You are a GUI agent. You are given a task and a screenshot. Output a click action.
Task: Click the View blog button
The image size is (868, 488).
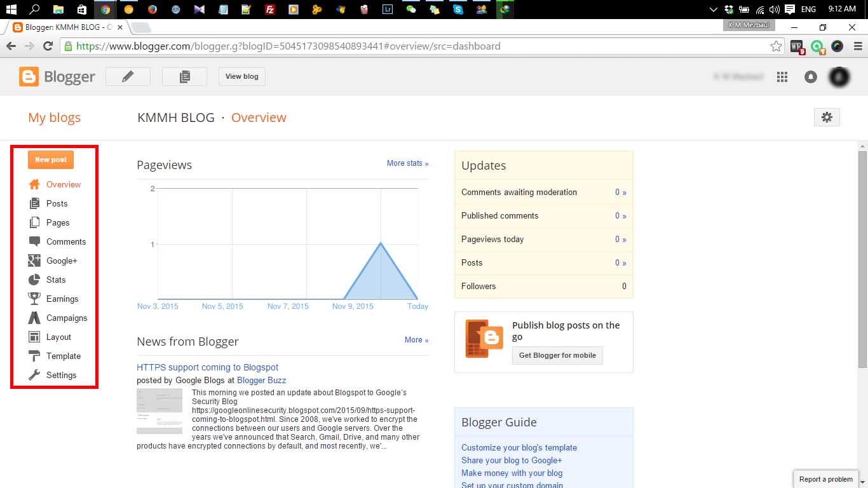(242, 76)
